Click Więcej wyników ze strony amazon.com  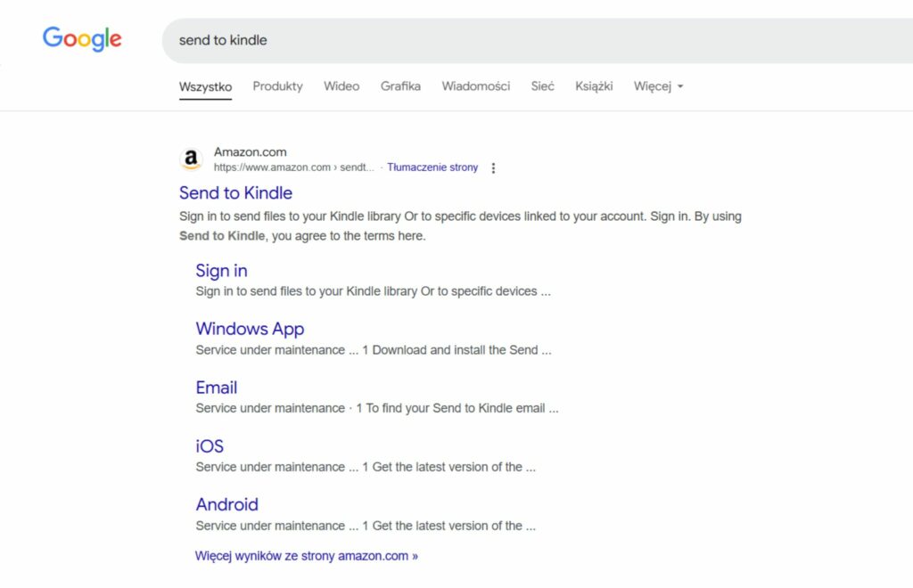click(307, 556)
